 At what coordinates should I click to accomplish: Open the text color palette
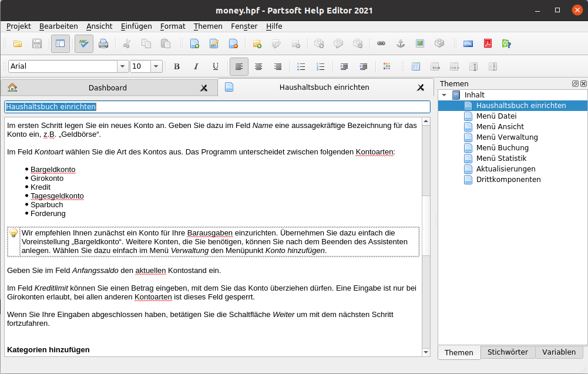pos(387,66)
